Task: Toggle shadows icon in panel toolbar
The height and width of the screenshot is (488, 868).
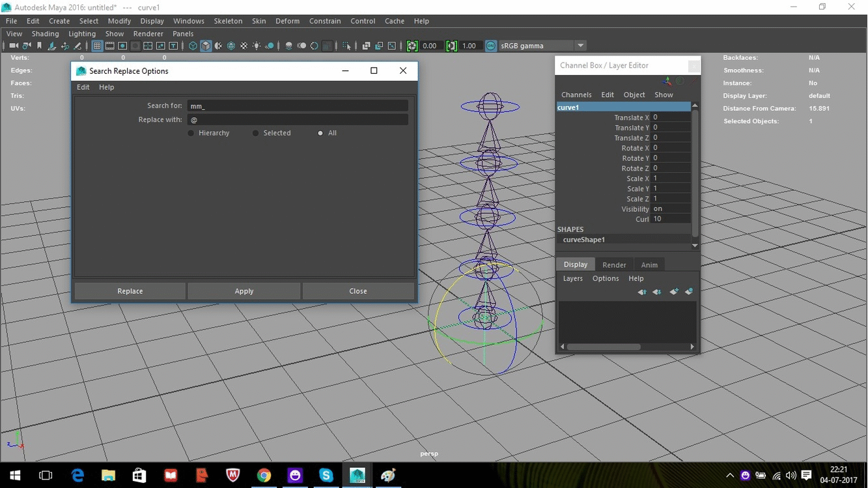Action: pos(269,46)
